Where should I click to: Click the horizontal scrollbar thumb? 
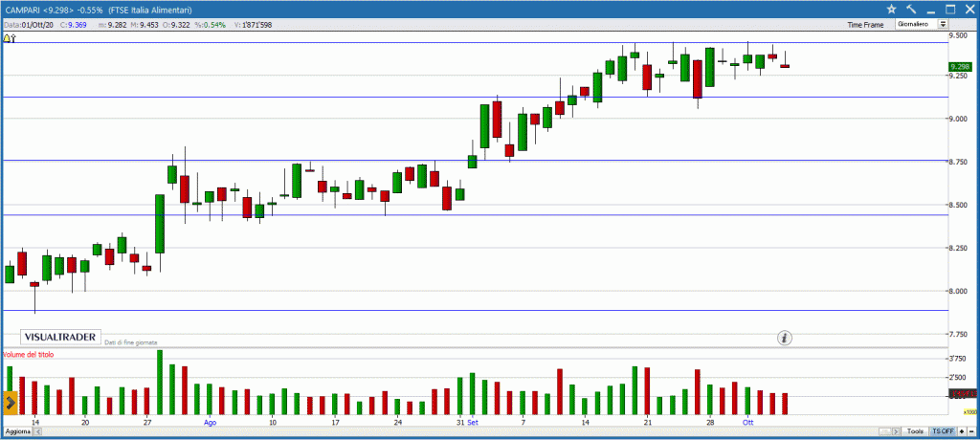coord(885,431)
